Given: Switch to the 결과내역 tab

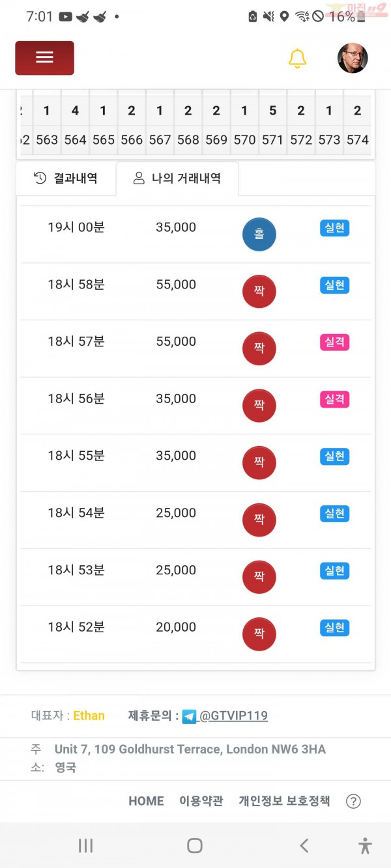Looking at the screenshot, I should (x=66, y=178).
